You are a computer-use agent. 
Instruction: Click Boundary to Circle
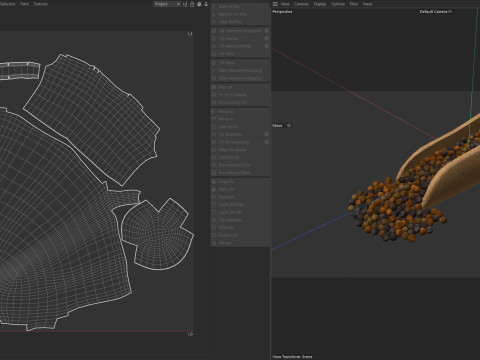tap(240, 165)
